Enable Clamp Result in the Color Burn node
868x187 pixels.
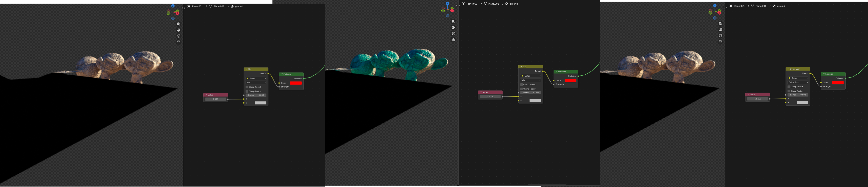[x=789, y=87]
